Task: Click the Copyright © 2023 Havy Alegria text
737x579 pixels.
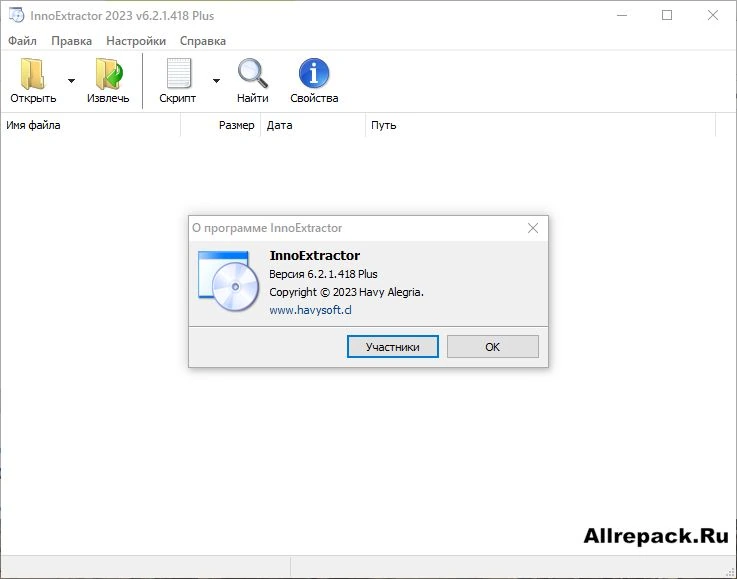Action: 346,292
